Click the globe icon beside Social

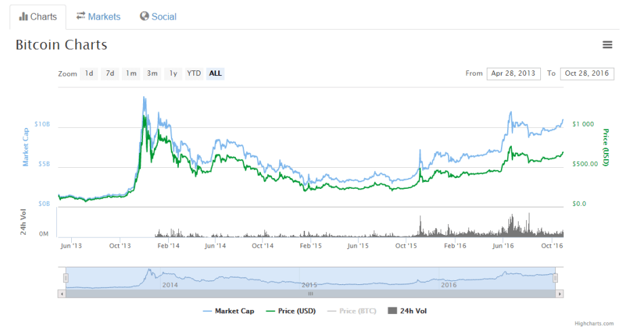click(144, 16)
